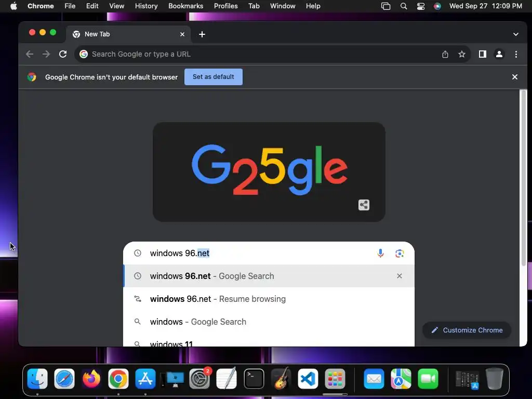This screenshot has width=532, height=399.
Task: Open Launchpad from the Dock
Action: coord(335,379)
